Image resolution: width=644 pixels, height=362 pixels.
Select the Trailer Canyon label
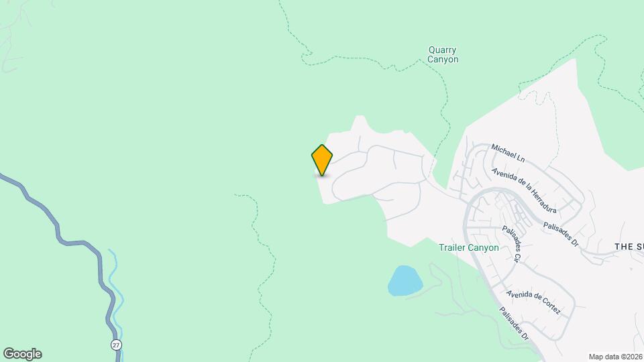(469, 247)
